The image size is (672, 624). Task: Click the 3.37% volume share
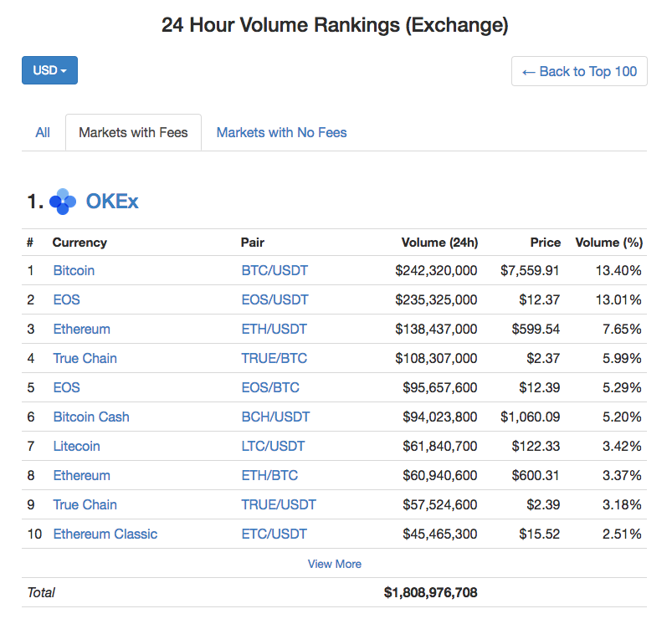point(622,475)
